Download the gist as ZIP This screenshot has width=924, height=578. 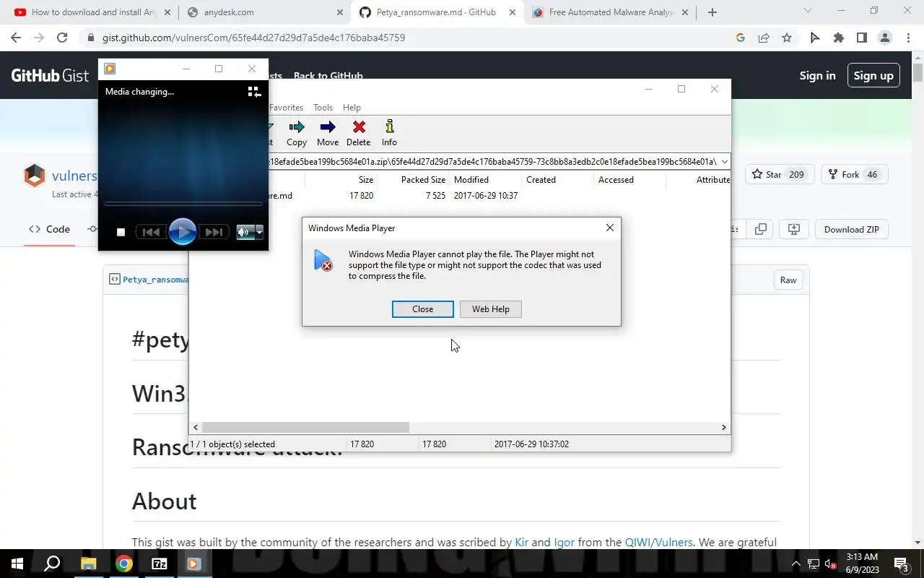pyautogui.click(x=852, y=229)
